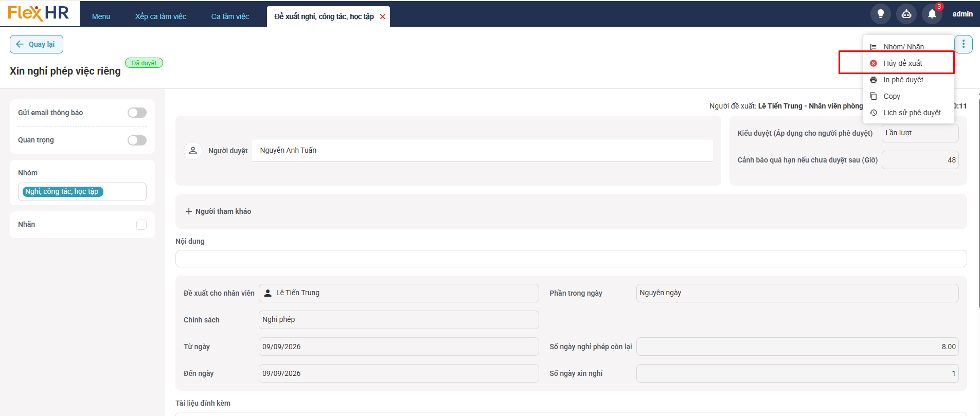This screenshot has width=980, height=416.
Task: Click the FlexHR logo
Action: point(39,13)
